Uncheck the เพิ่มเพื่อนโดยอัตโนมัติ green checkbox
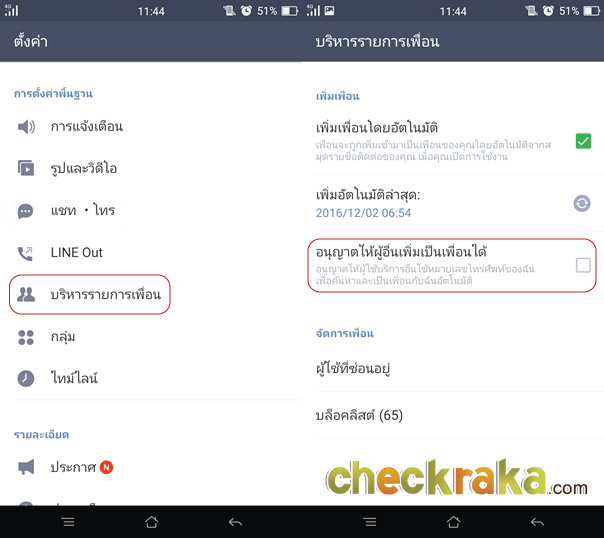The height and width of the screenshot is (538, 604). (x=583, y=141)
